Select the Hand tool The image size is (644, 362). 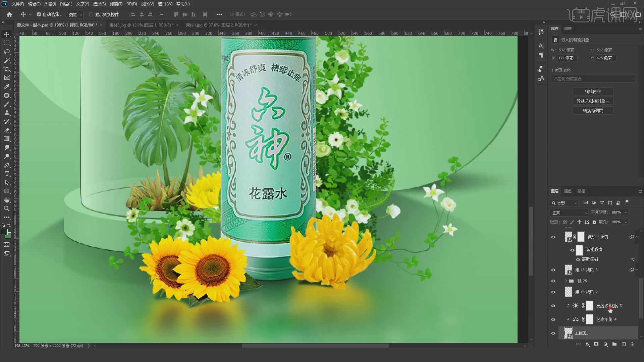pos(7,200)
